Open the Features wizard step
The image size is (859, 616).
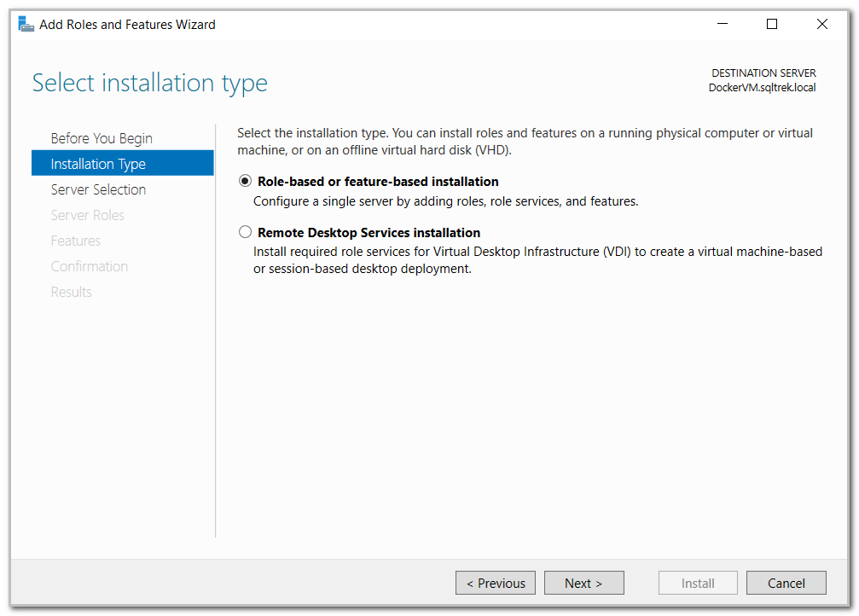pyautogui.click(x=76, y=240)
